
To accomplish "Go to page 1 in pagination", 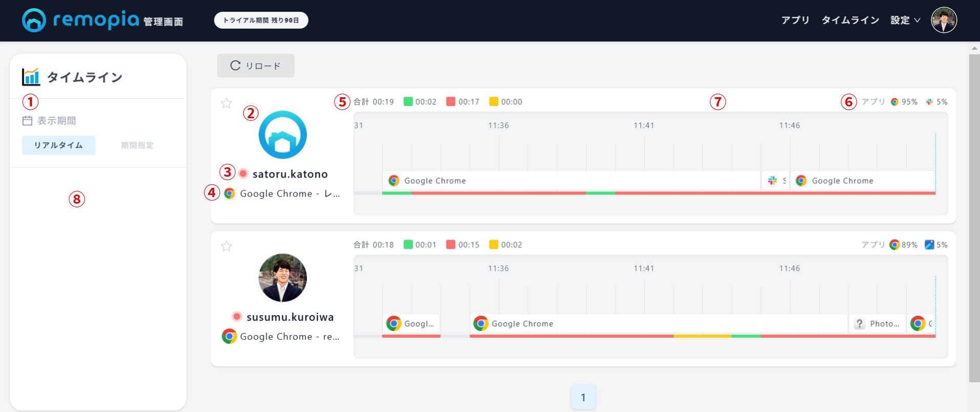I will click(583, 397).
